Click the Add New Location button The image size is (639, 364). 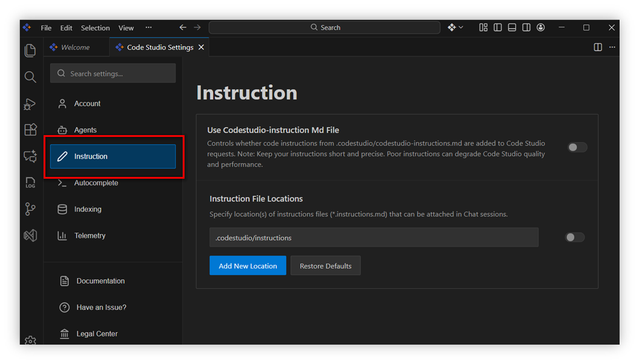[x=247, y=266]
